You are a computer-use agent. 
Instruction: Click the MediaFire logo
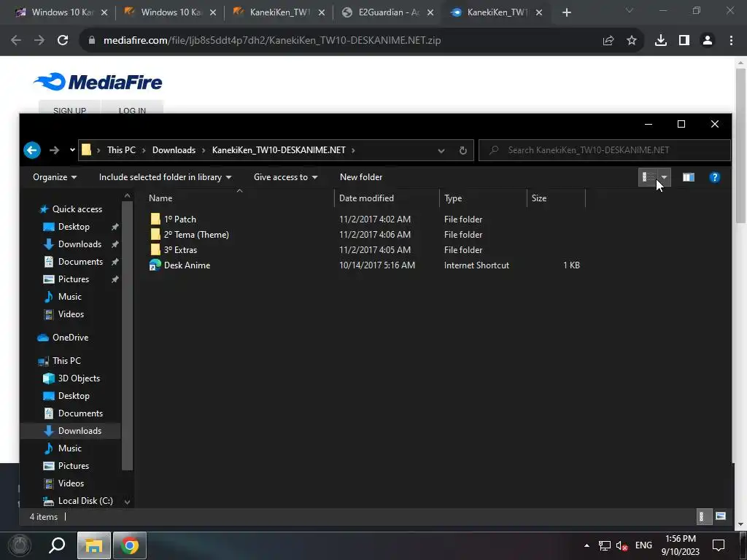click(98, 82)
